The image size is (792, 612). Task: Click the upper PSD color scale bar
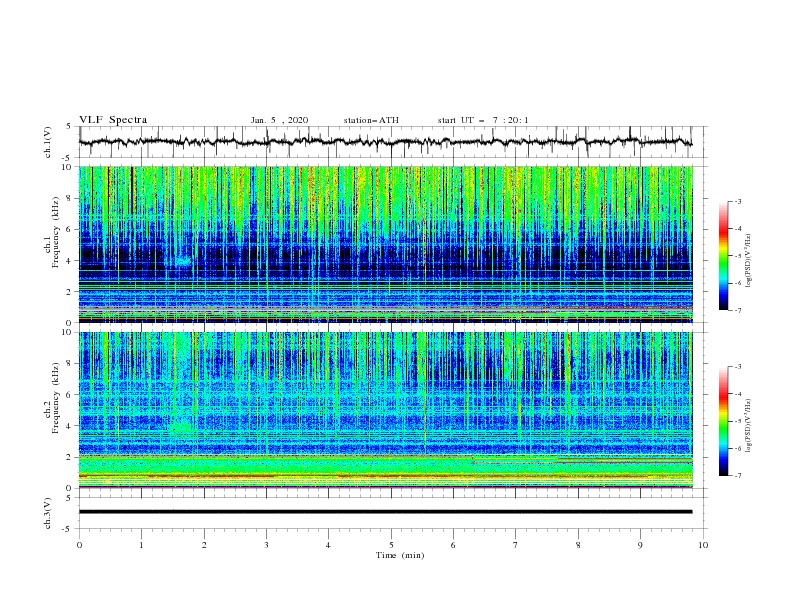coord(723,255)
